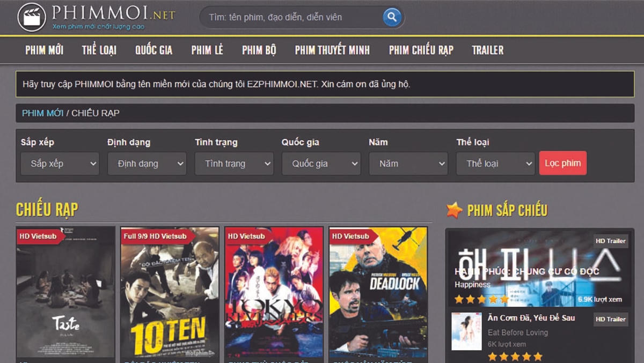Click HD Trailer badge on Happiness banner
Image resolution: width=644 pixels, height=363 pixels.
pyautogui.click(x=611, y=241)
